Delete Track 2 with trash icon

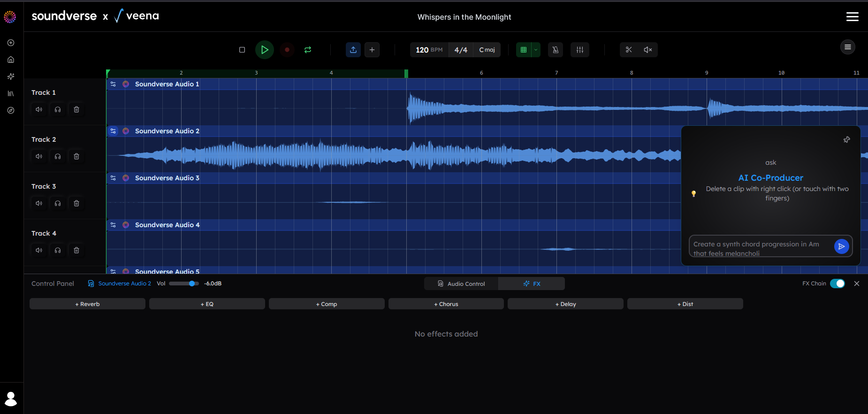pyautogui.click(x=76, y=156)
